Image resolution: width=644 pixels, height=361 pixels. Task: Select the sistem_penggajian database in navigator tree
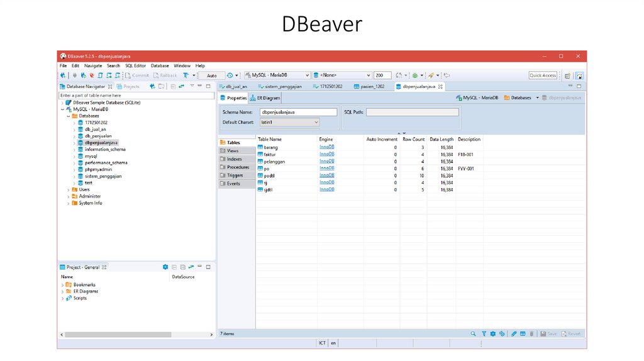coord(103,176)
